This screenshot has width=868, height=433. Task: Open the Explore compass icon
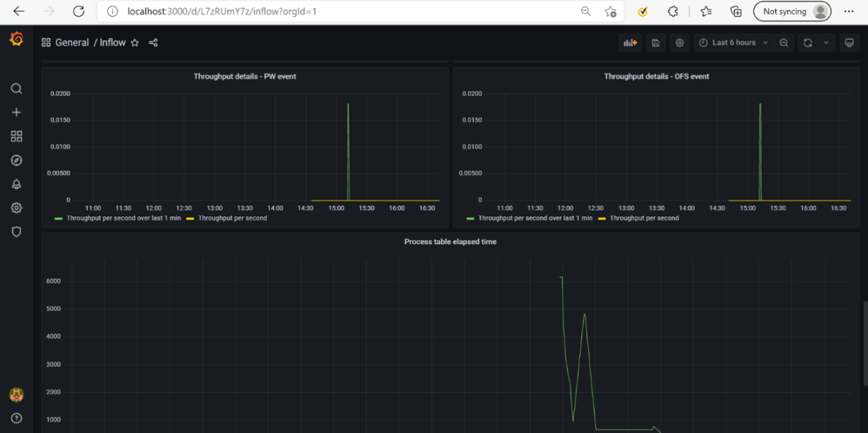[x=17, y=160]
